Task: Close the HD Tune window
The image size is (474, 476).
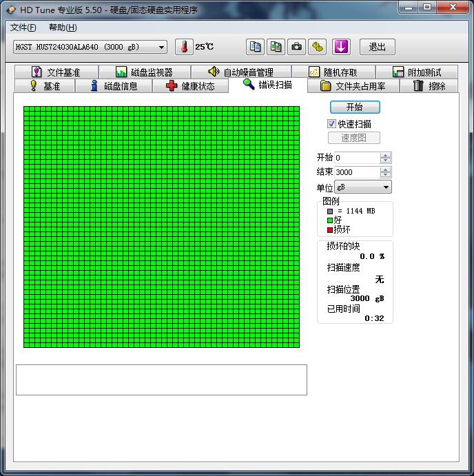Action: [453, 8]
